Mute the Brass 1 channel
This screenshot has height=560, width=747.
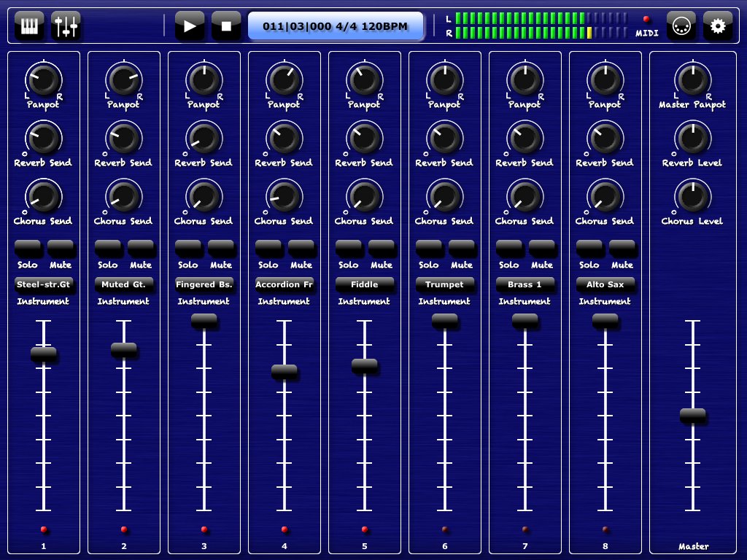coord(542,248)
